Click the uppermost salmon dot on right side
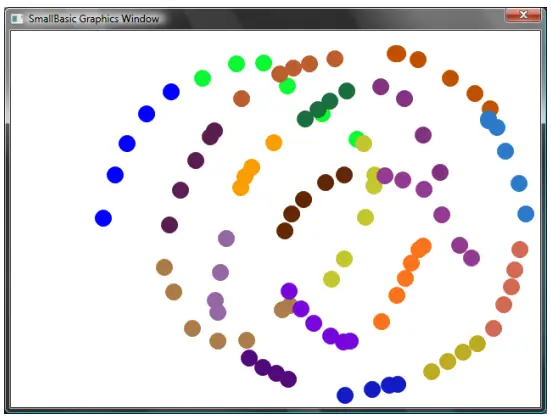Image resolution: width=551 pixels, height=417 pixels. coord(520,249)
